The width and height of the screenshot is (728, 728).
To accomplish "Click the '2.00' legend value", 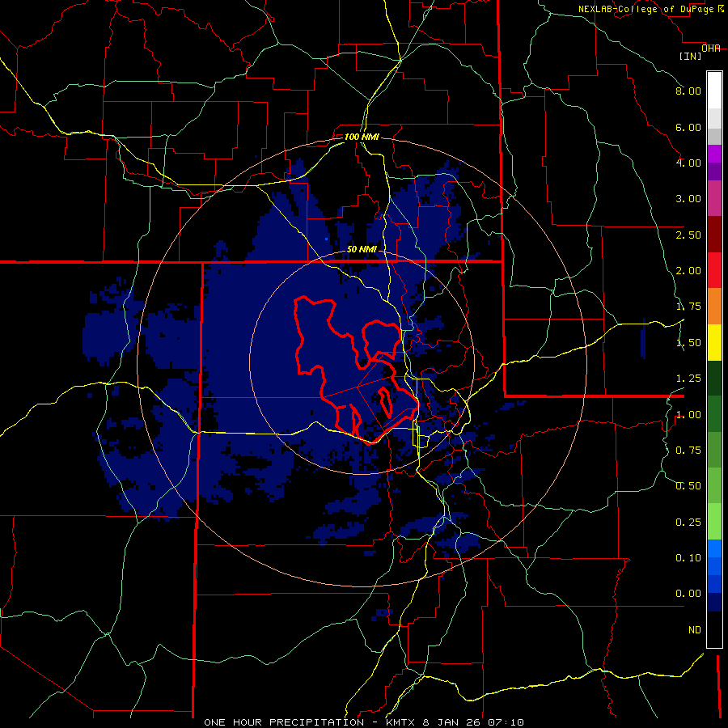I will click(x=688, y=271).
